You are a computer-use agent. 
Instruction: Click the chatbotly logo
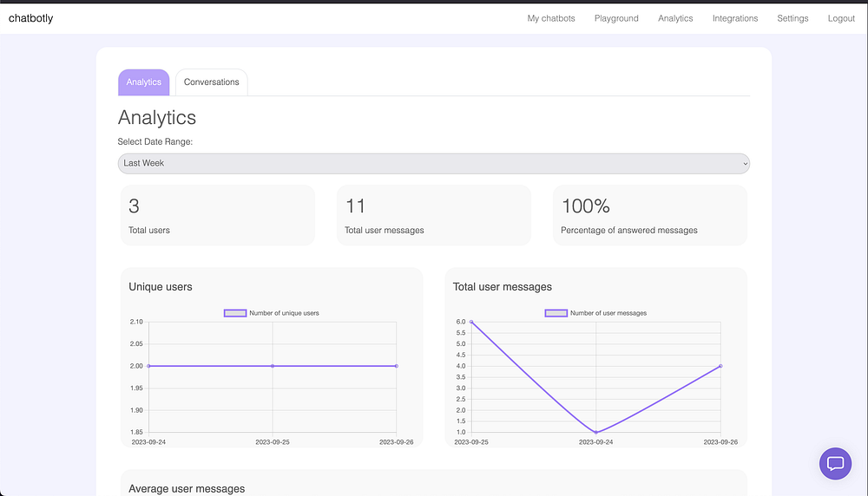pyautogui.click(x=30, y=18)
